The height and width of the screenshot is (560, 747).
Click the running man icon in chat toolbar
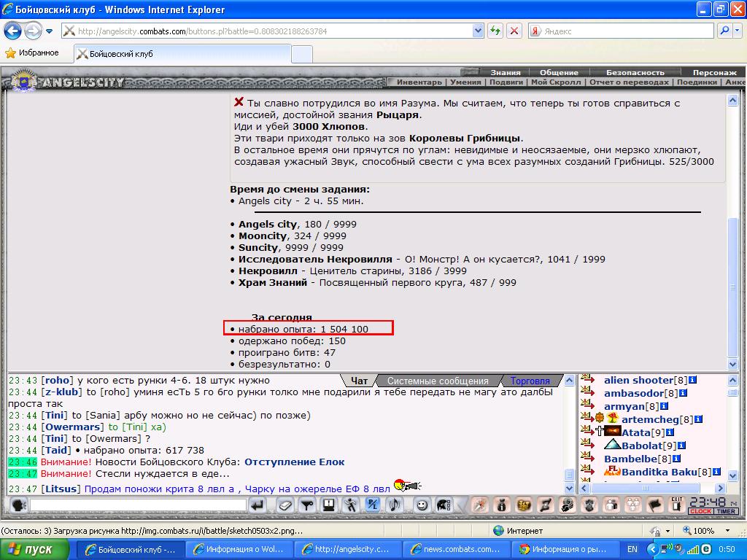coord(351,505)
